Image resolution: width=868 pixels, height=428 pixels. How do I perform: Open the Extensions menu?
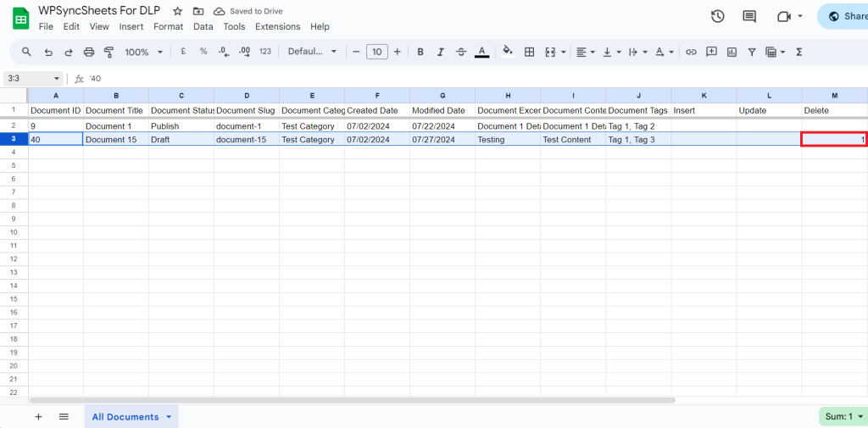(278, 26)
